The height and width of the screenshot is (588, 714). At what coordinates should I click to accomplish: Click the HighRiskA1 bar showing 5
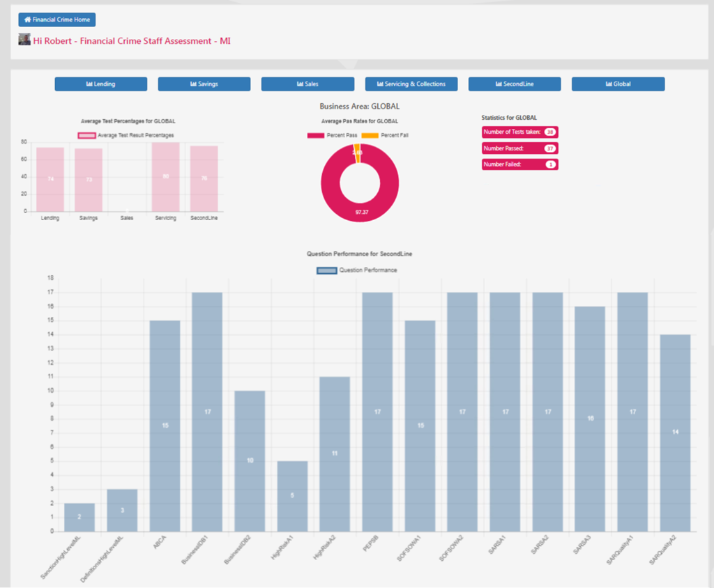click(292, 496)
